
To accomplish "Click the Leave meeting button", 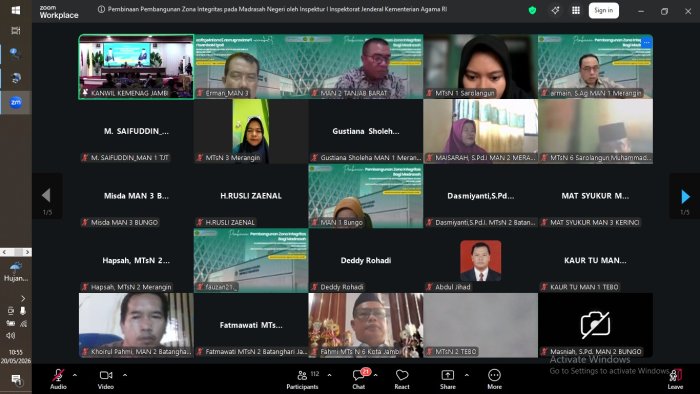I will [x=675, y=379].
